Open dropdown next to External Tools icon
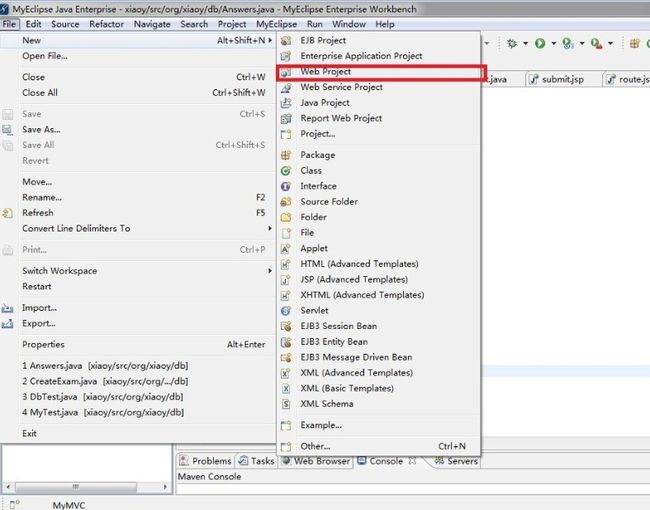This screenshot has width=650, height=510. [610, 43]
